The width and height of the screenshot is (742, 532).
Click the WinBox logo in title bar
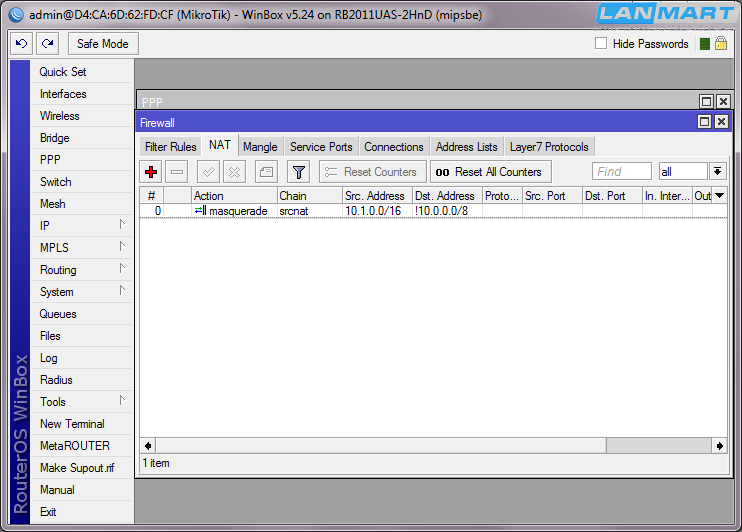17,15
